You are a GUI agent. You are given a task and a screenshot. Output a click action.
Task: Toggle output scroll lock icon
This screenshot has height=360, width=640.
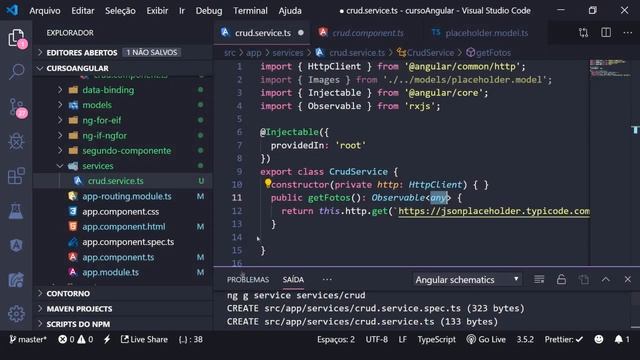pyautogui.click(x=561, y=280)
